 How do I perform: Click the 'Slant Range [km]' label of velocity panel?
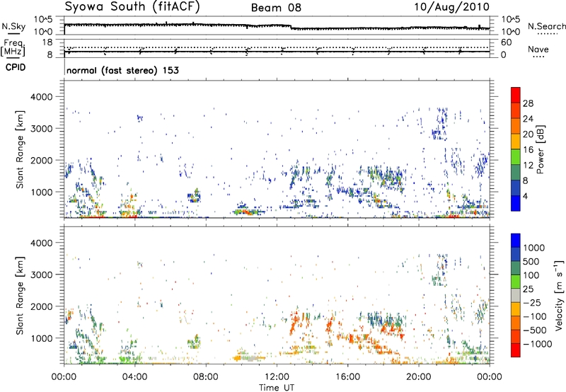[20, 296]
